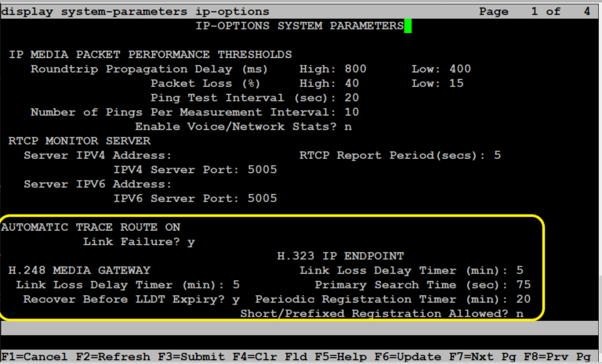Click the IP MEDIA PACKET PERFORMANCE THRESHOLDS heading
Viewport: 602px width, 364px height.
tap(150, 55)
